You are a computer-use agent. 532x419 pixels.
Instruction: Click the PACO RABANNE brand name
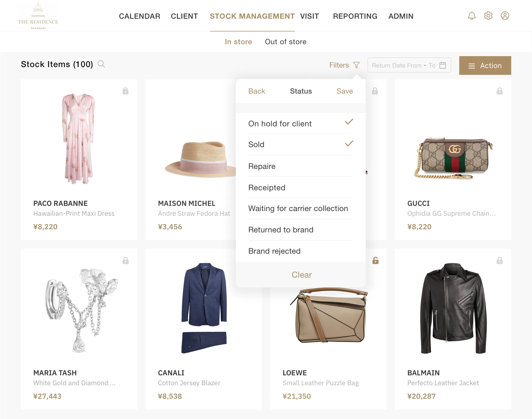[60, 203]
